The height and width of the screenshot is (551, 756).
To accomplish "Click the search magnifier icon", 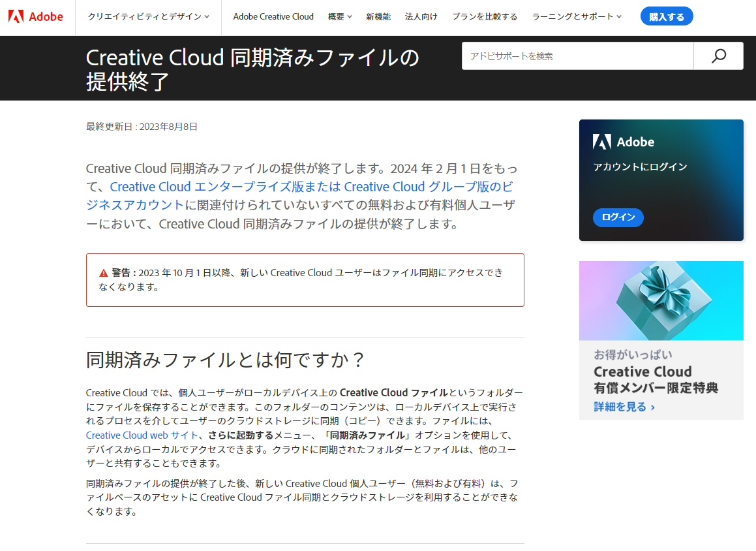I will click(718, 55).
